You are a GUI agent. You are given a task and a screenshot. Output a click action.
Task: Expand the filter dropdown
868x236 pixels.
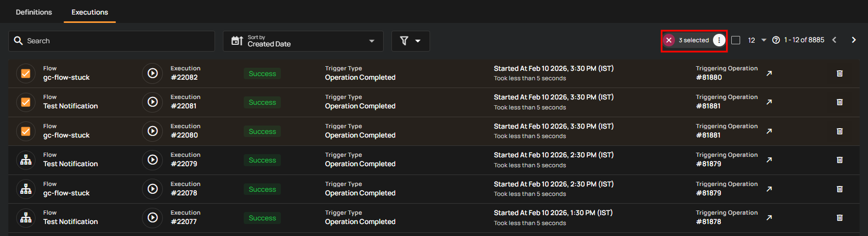tap(410, 41)
